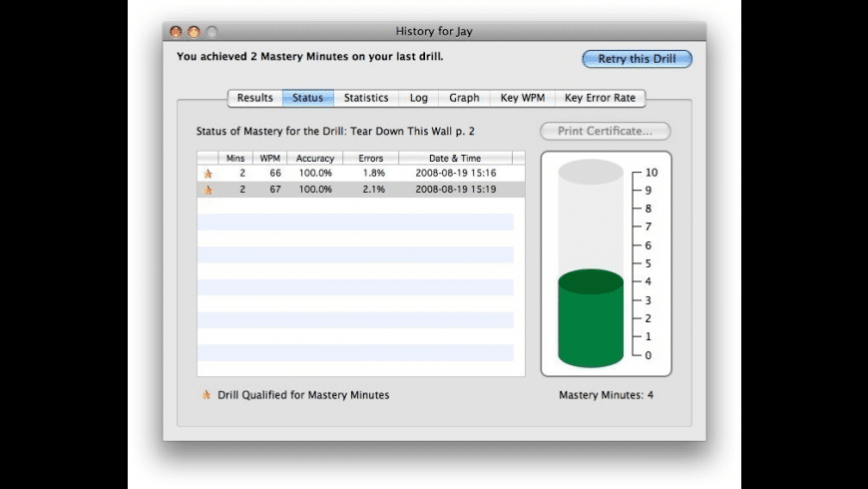The height and width of the screenshot is (489, 868).
Task: Click the star icon in the 15:19 row
Action: click(209, 190)
